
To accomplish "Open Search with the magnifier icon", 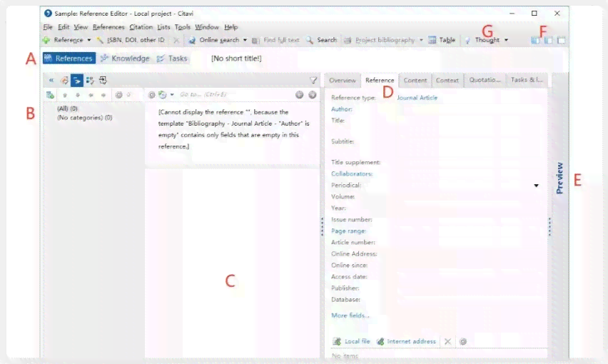I will (321, 40).
